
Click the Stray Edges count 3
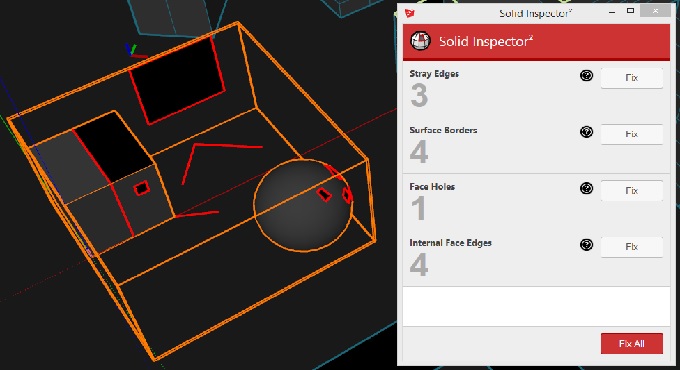[419, 95]
